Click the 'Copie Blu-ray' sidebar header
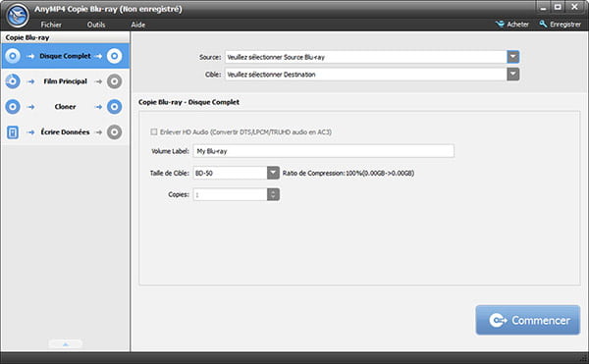Viewport: 589px width, 364px height. (x=27, y=37)
